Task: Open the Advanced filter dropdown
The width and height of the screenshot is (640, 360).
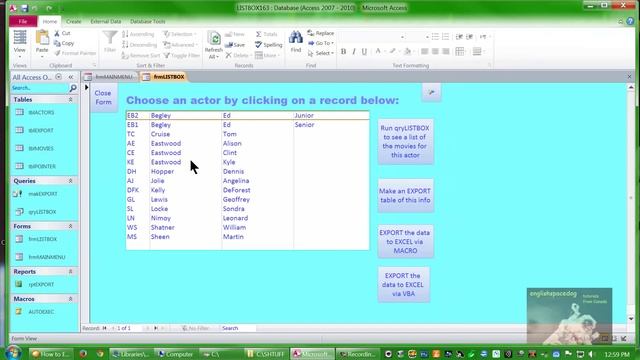Action: (180, 45)
